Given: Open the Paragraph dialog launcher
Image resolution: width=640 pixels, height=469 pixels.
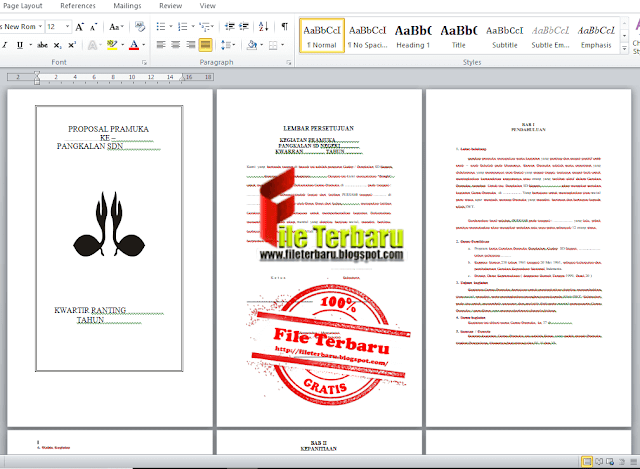Looking at the screenshot, I should coord(289,62).
